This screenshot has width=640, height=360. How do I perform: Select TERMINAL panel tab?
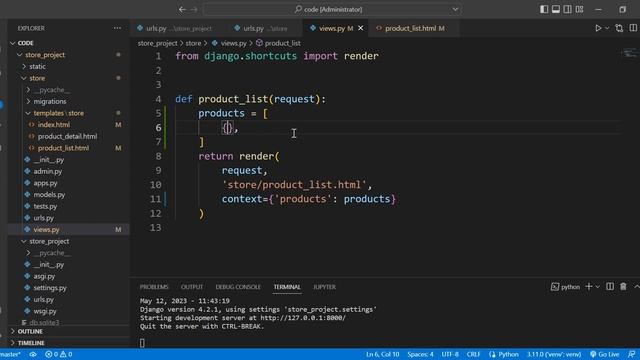287,287
